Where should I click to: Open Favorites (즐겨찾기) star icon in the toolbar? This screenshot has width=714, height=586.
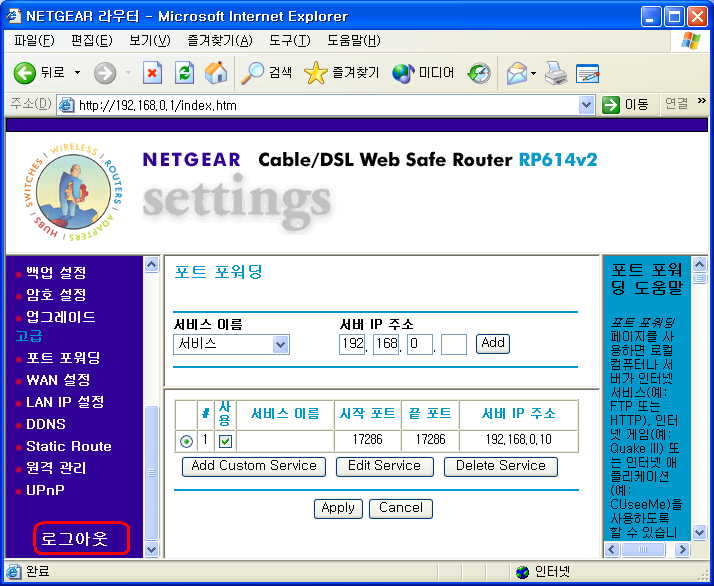point(316,73)
